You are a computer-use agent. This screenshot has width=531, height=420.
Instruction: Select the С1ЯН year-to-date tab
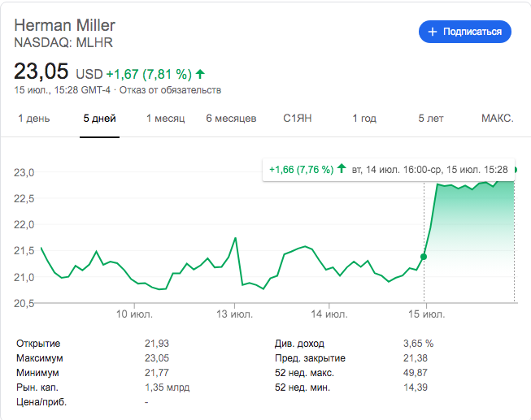[298, 119]
